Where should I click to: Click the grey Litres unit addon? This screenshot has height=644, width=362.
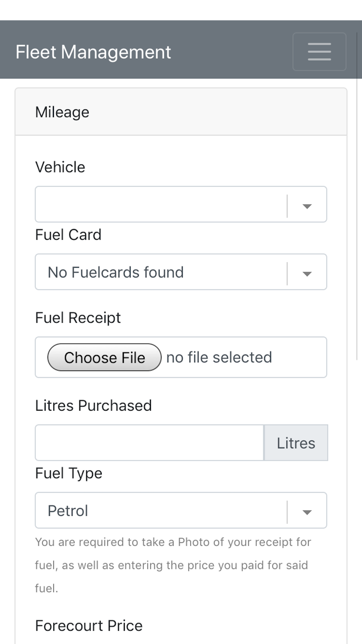coord(296,443)
